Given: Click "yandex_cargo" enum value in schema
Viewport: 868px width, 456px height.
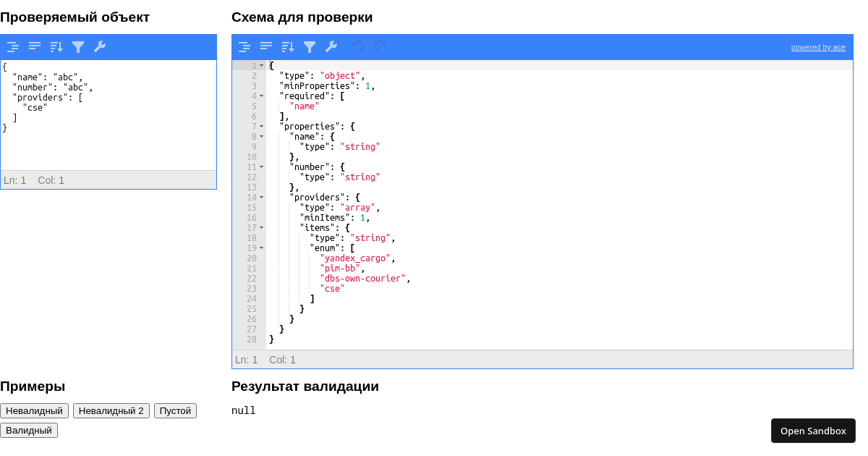Looking at the screenshot, I should point(355,258).
